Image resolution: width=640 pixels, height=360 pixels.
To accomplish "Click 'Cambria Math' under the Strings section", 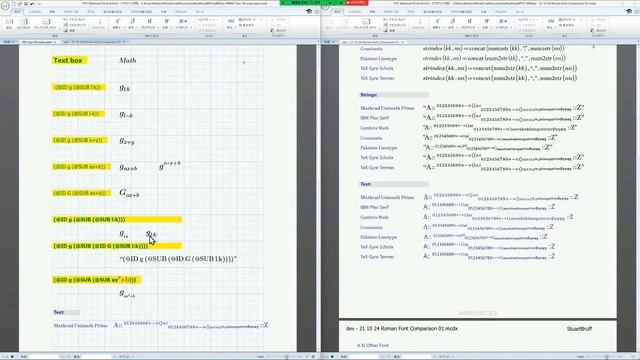I will tap(374, 128).
